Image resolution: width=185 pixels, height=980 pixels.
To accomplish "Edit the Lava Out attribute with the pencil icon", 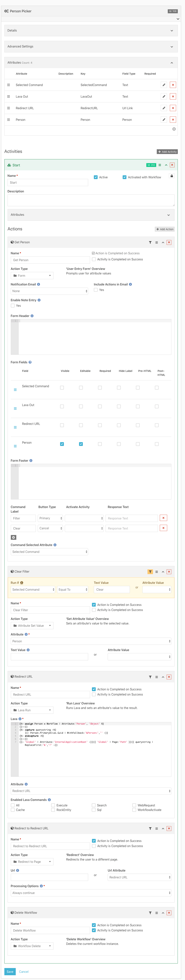I will 164,96.
